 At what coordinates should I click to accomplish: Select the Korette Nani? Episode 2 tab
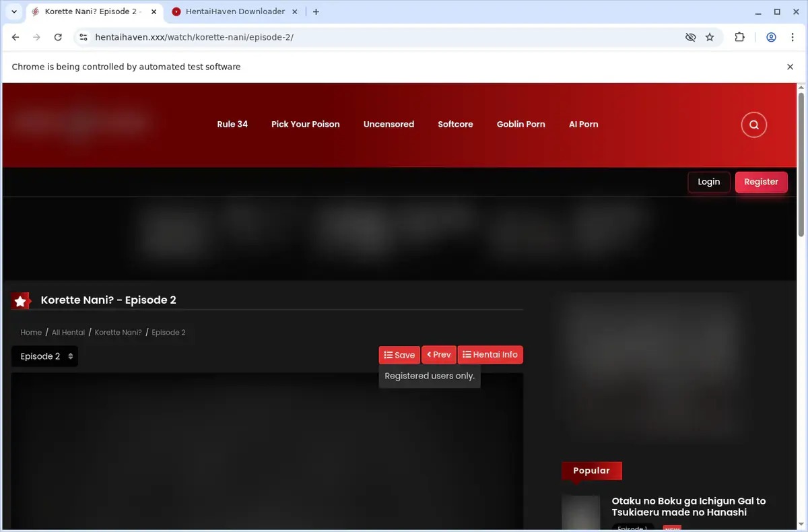click(x=93, y=11)
